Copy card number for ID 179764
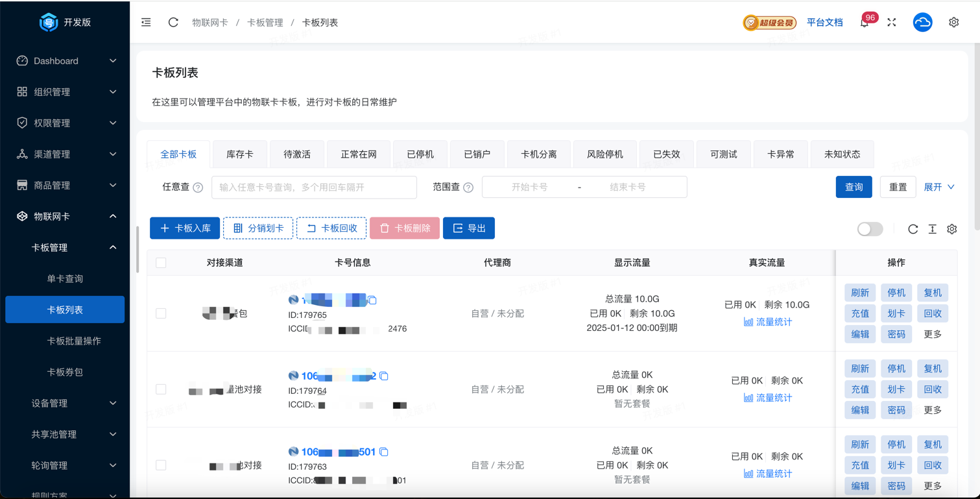 point(384,376)
